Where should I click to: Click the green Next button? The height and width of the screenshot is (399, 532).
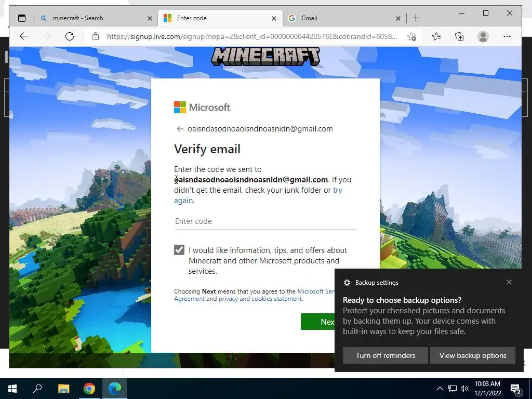pyautogui.click(x=317, y=322)
